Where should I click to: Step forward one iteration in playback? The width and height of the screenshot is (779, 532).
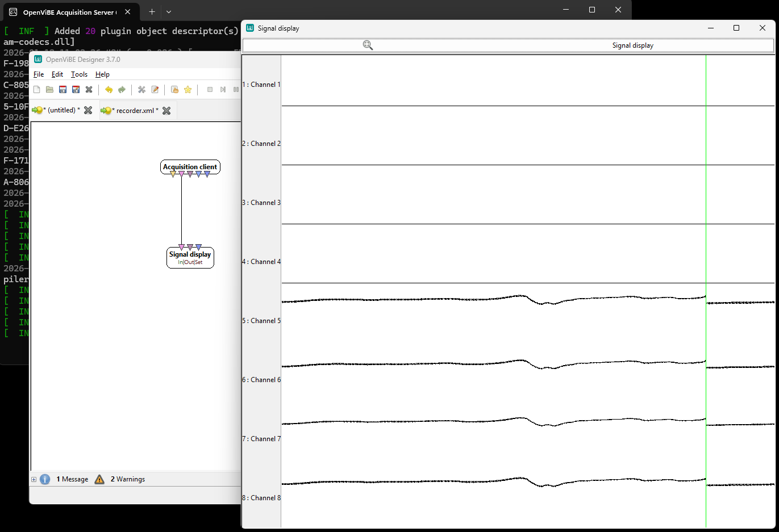tap(223, 89)
